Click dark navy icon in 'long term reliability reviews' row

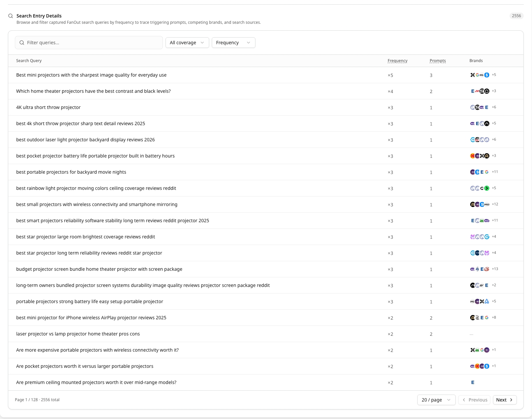[x=477, y=253]
